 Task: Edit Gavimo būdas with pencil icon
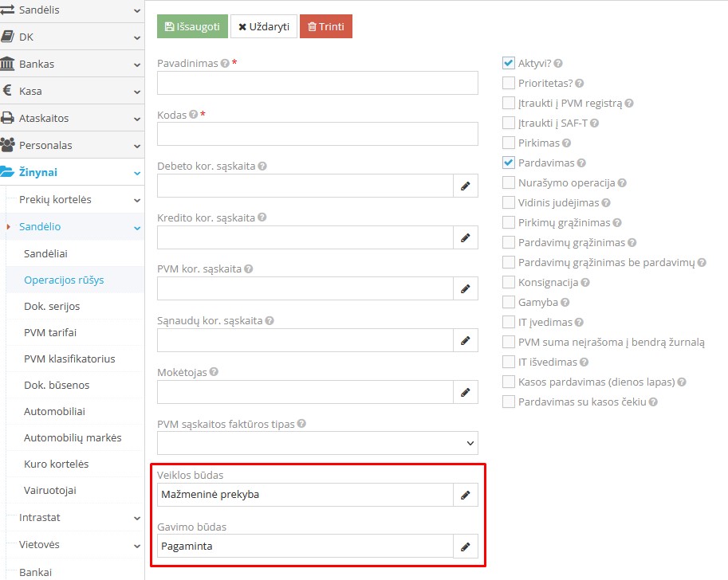click(x=466, y=547)
